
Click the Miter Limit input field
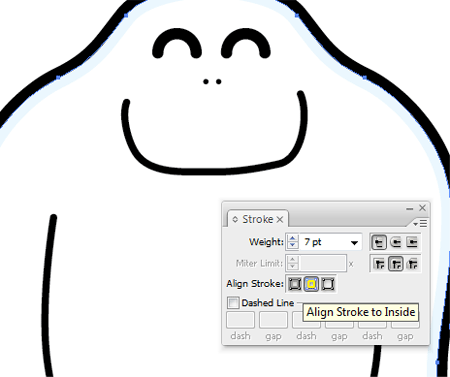323,263
